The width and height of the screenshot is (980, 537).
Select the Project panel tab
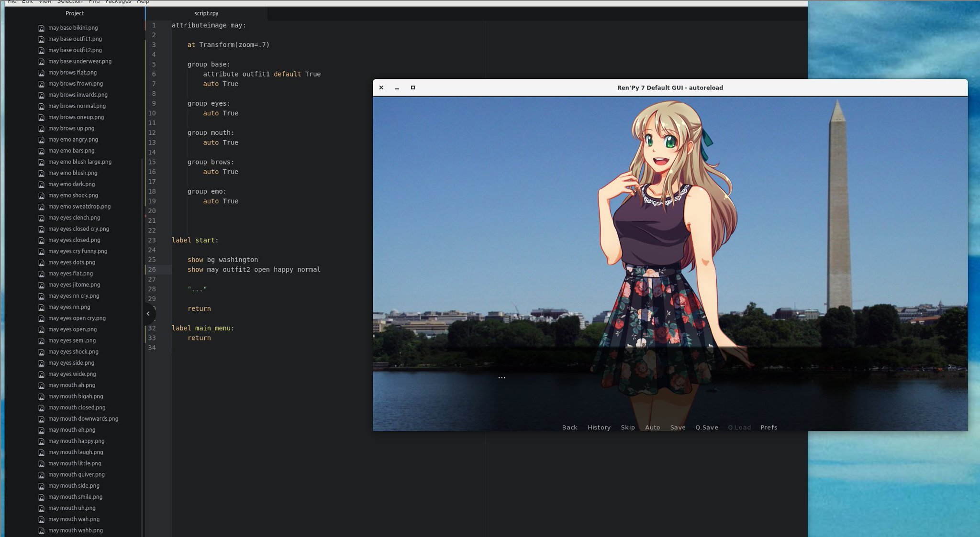click(74, 13)
